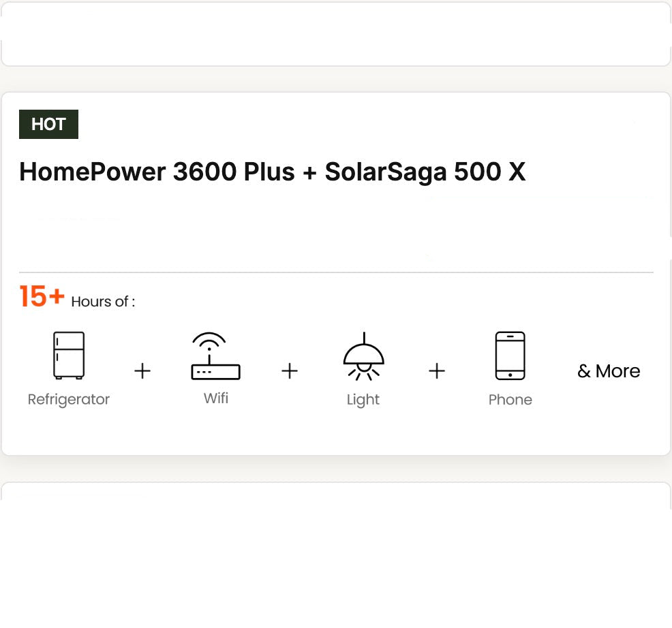Click the refrigerator icon

[x=69, y=355]
